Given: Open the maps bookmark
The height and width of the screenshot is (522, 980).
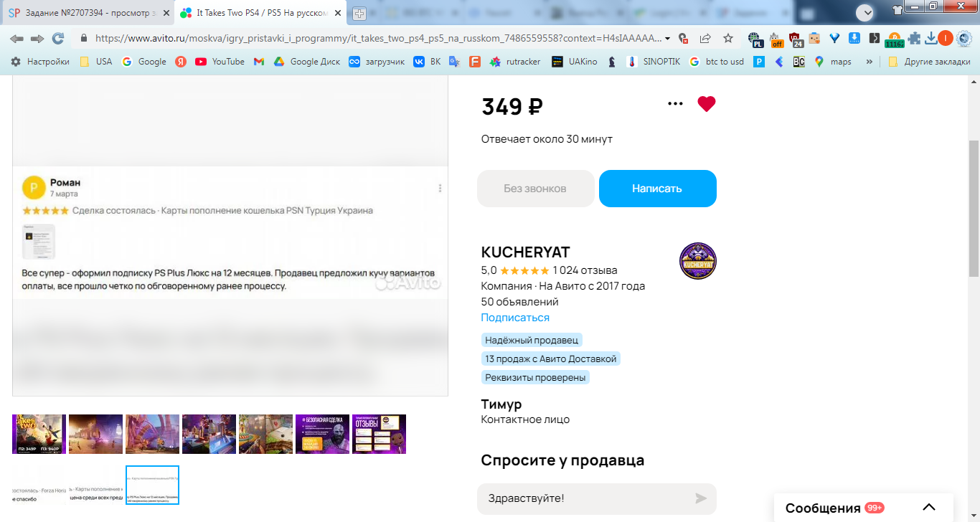Looking at the screenshot, I should pos(833,62).
